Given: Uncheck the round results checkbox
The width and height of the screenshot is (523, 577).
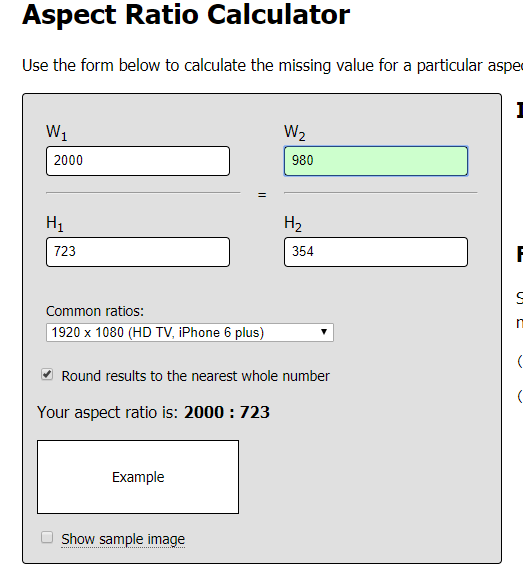Looking at the screenshot, I should point(47,375).
